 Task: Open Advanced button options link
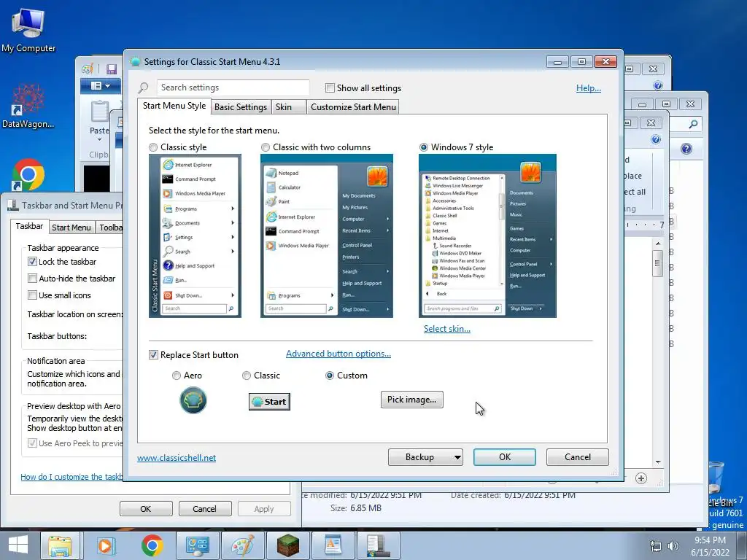tap(338, 354)
